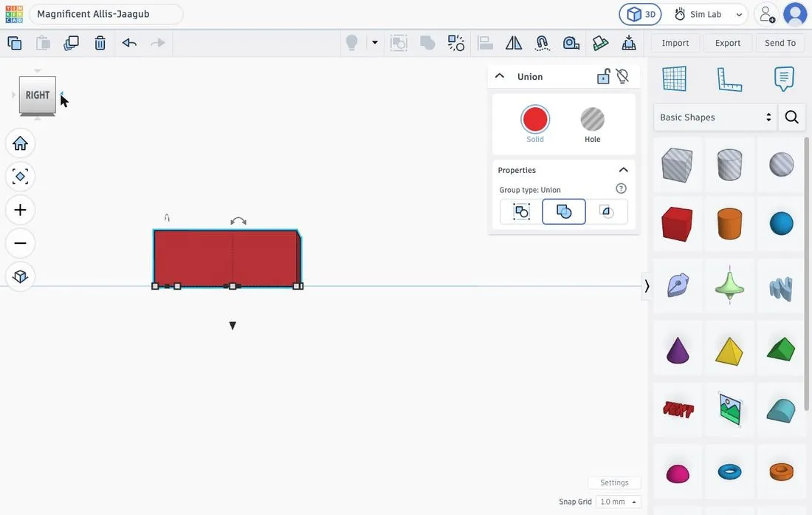
Task: Open the Sim Lab workspace menu
Action: click(708, 15)
